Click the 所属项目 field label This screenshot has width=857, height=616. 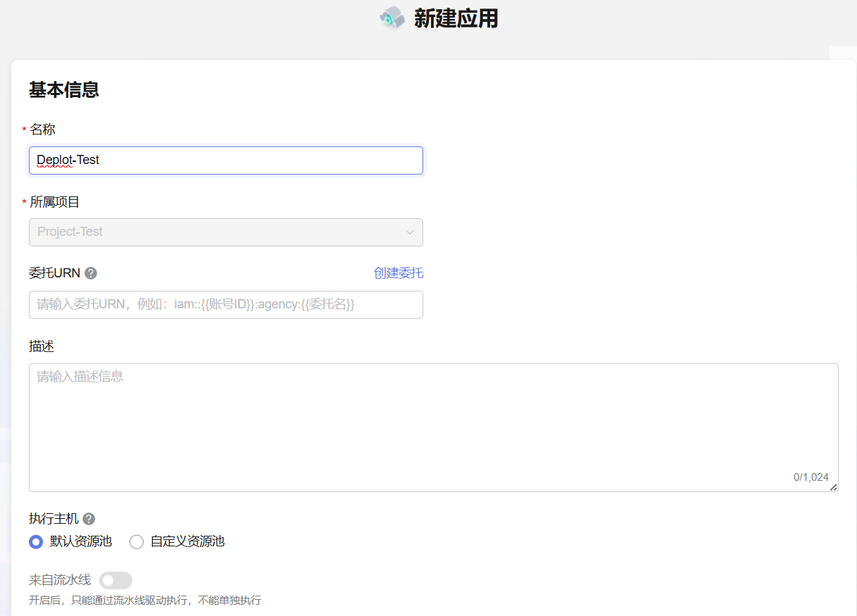coord(55,202)
